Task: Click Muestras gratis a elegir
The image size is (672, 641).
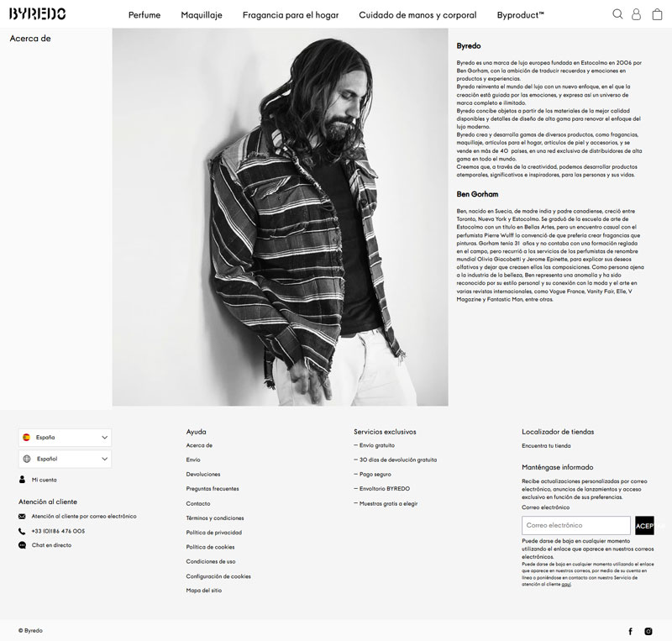Action: tap(386, 503)
